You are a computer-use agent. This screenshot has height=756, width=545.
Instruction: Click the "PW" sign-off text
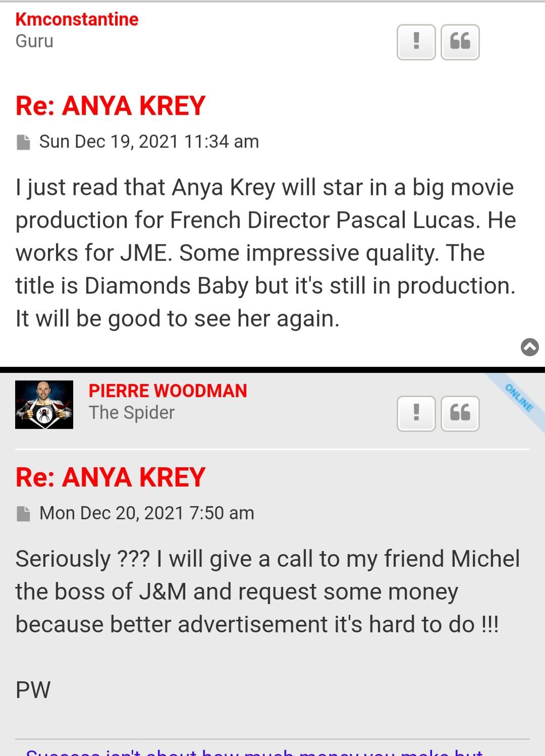pos(33,690)
